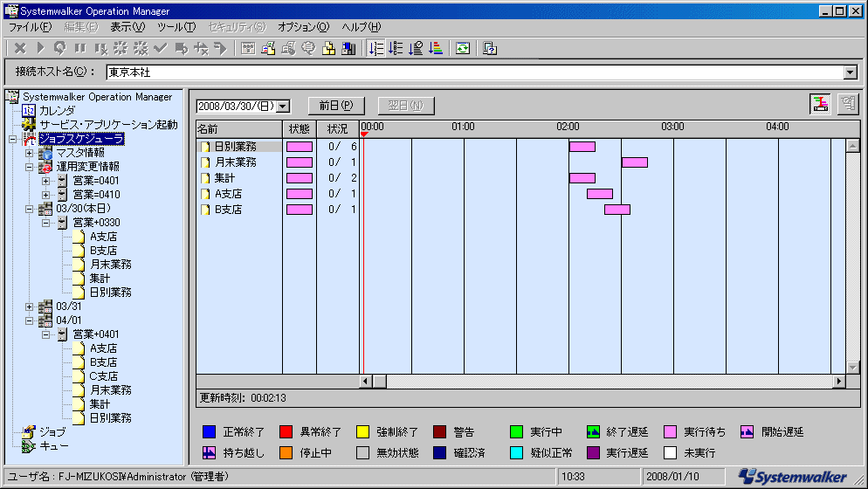
Task: Open the ツール(T) menu
Action: click(x=176, y=26)
